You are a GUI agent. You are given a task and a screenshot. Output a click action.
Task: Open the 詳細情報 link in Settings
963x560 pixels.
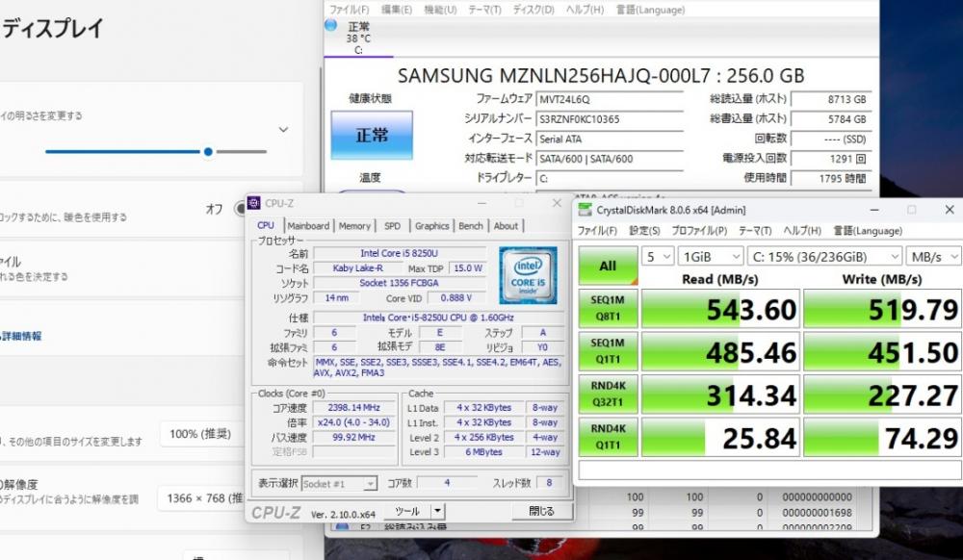pyautogui.click(x=21, y=336)
